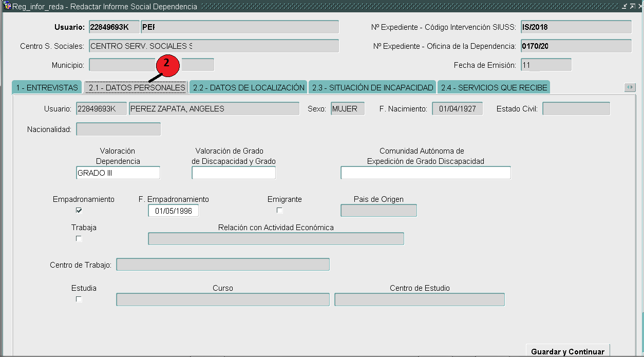Click the F. Empadronamiento date field
The width and height of the screenshot is (644, 357).
[173, 211]
